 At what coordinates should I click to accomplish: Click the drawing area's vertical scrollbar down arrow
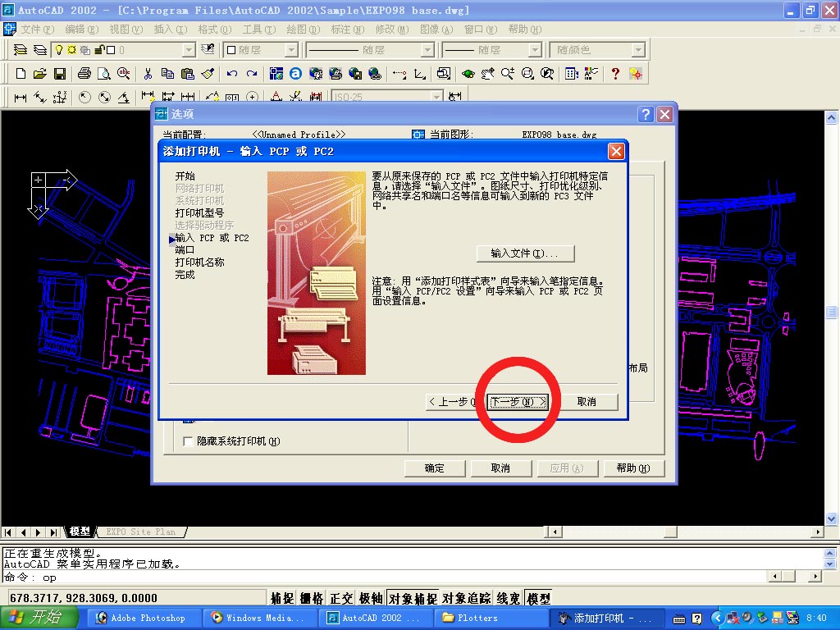832,518
